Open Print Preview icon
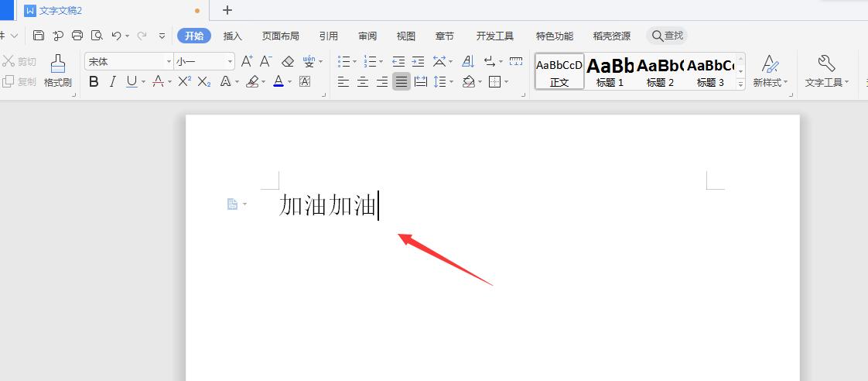 (97, 36)
